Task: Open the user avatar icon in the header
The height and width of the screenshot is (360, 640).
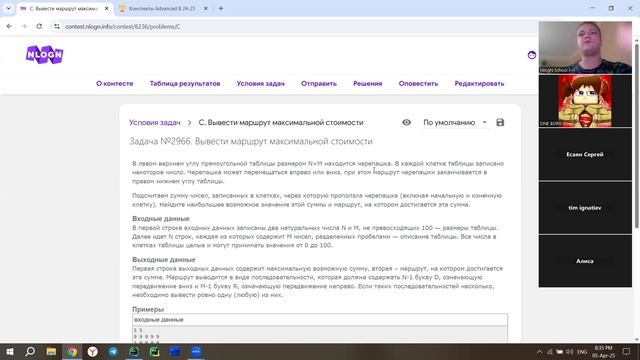Action: click(531, 55)
